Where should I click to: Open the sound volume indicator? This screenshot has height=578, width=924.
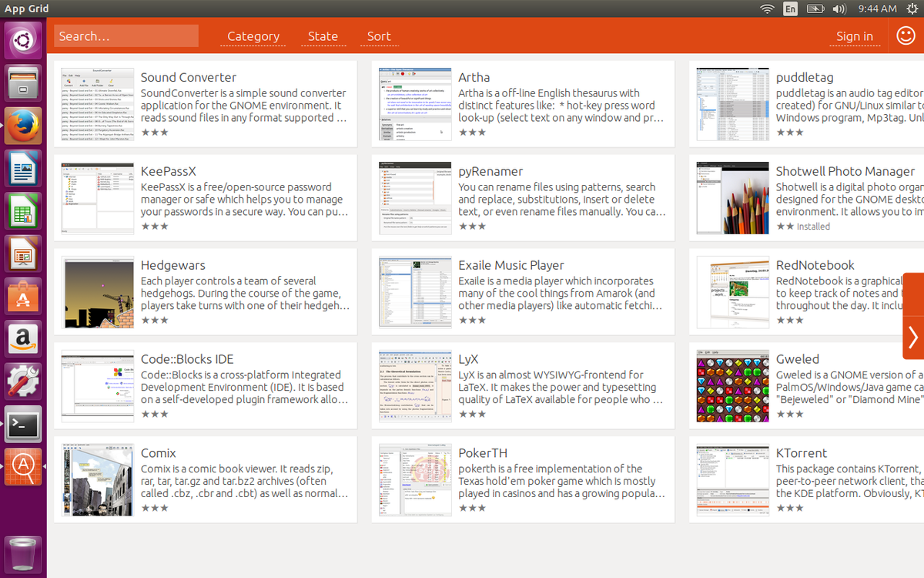click(x=839, y=8)
